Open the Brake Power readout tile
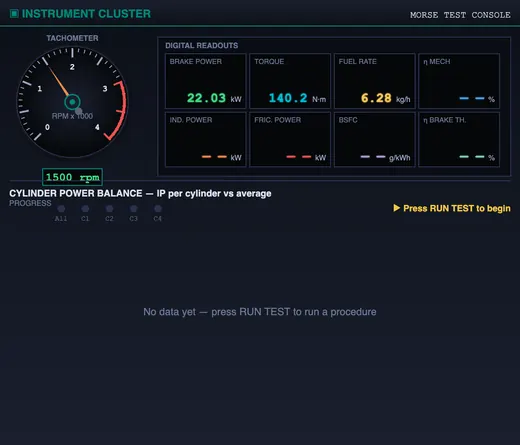Screen dimensions: 520x445 [x=206, y=81]
